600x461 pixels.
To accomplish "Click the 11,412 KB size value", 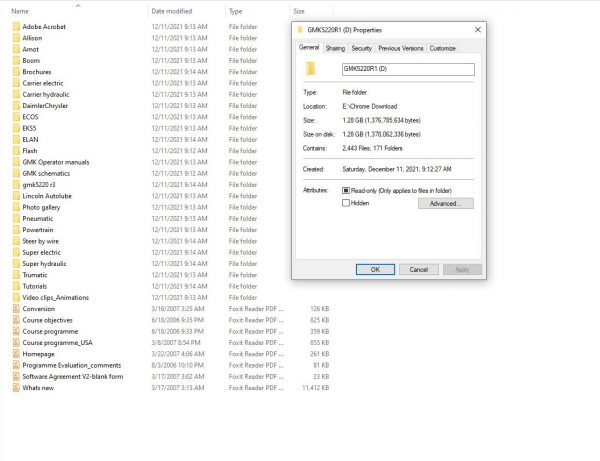I will pos(316,388).
